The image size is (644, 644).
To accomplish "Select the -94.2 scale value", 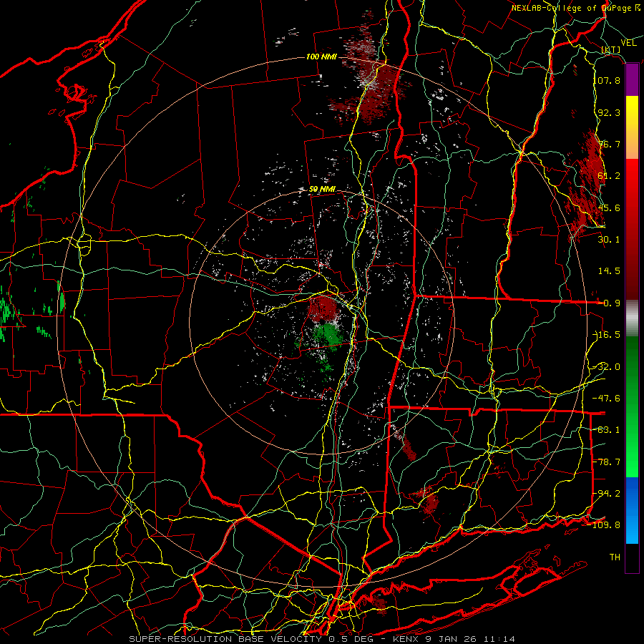I will tap(607, 494).
